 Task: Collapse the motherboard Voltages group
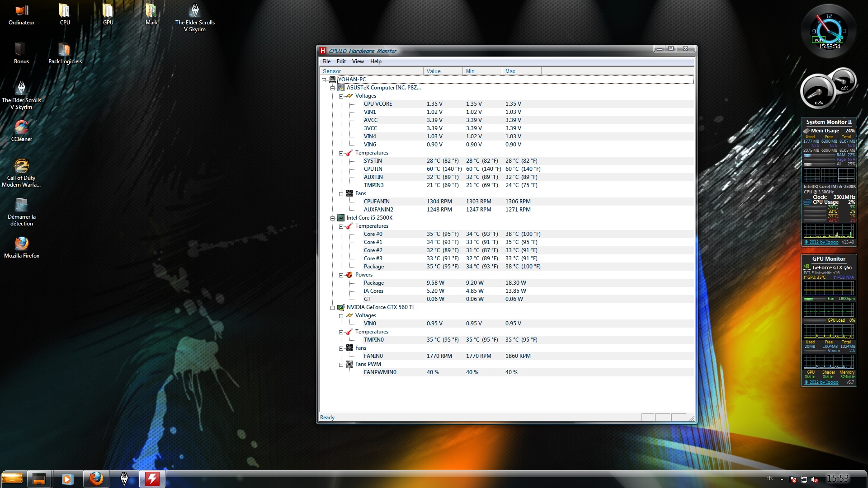coord(341,96)
